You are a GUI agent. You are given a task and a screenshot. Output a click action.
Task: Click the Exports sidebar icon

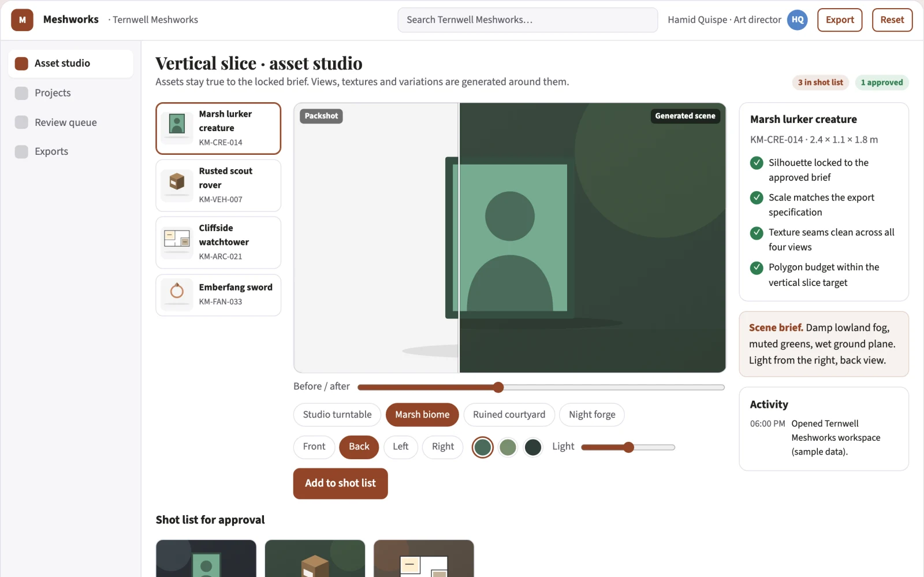pos(21,152)
